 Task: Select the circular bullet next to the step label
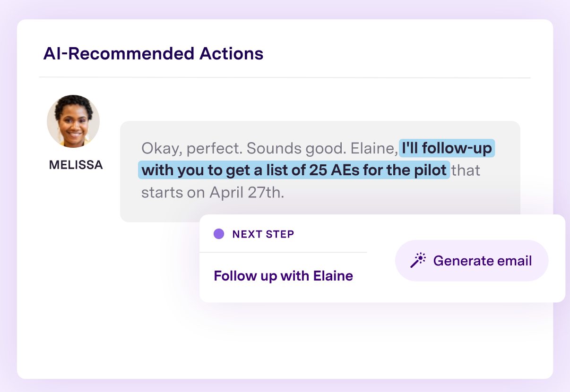pos(219,233)
